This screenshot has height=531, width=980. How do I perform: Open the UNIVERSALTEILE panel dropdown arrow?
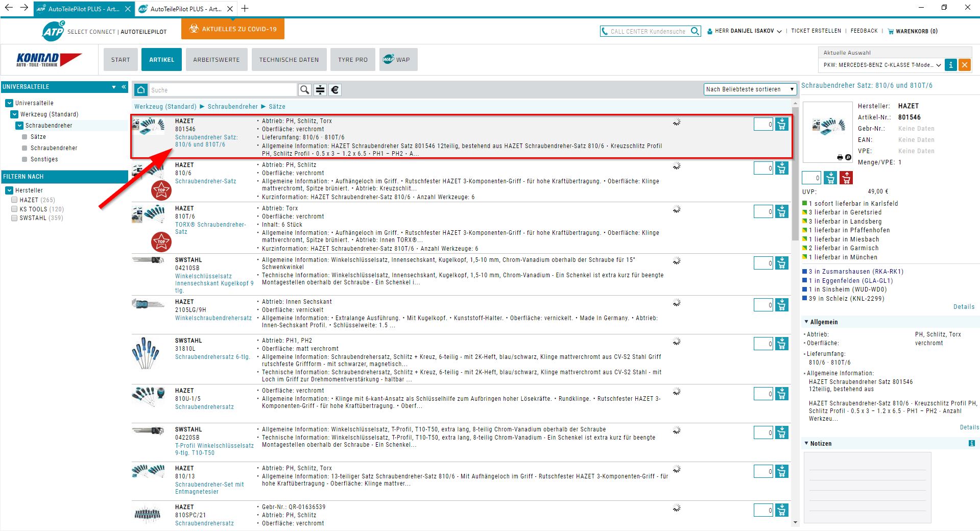coord(114,87)
